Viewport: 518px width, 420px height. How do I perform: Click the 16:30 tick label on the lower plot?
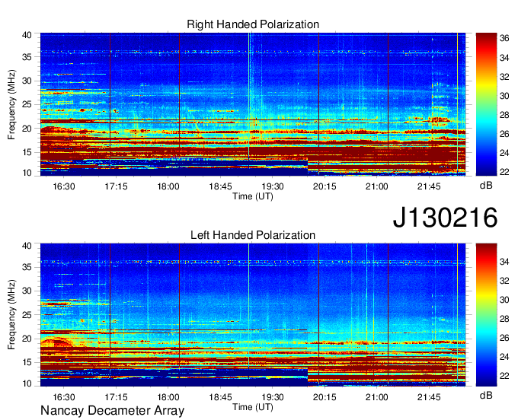[64, 397]
